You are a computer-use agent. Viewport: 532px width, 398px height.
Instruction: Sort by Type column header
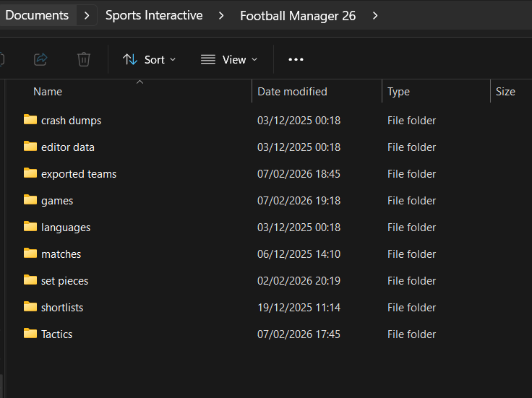398,92
